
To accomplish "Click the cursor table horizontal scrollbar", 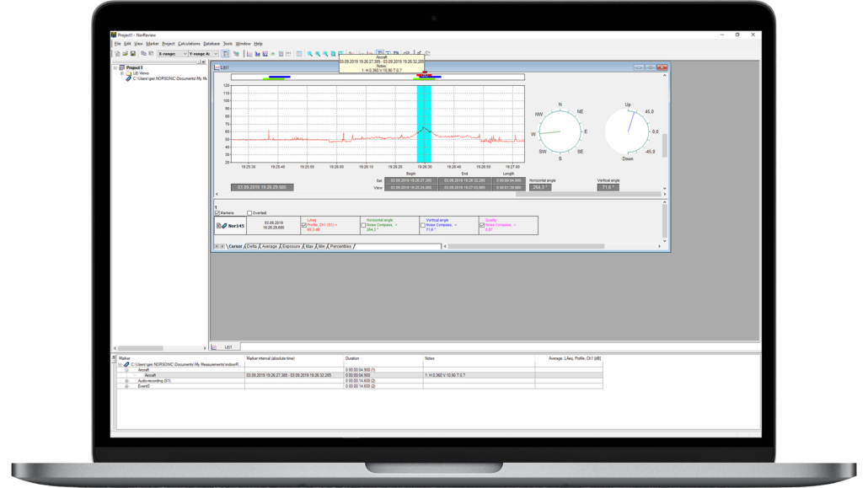I will tap(526, 246).
